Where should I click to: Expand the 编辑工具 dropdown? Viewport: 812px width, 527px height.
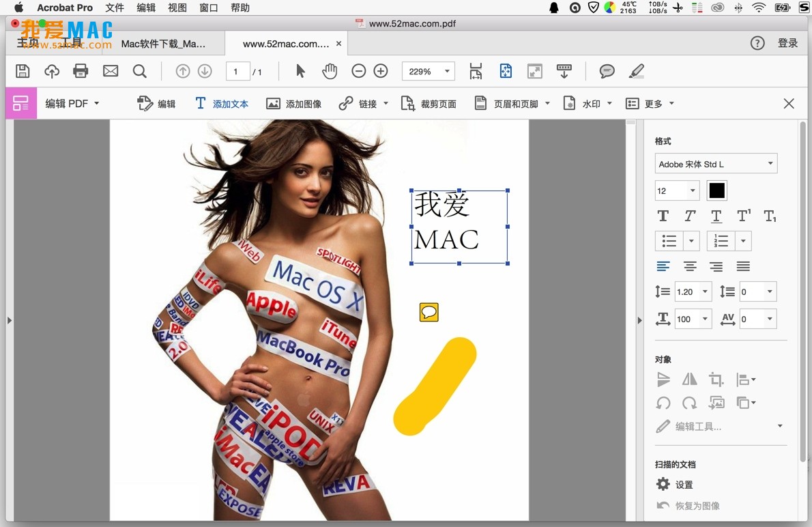pyautogui.click(x=780, y=426)
